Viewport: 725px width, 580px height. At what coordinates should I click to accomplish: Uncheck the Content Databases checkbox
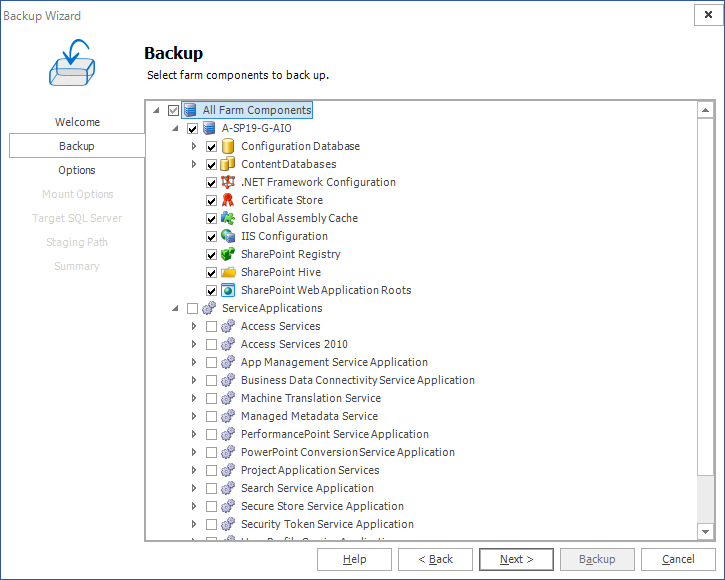tap(211, 165)
